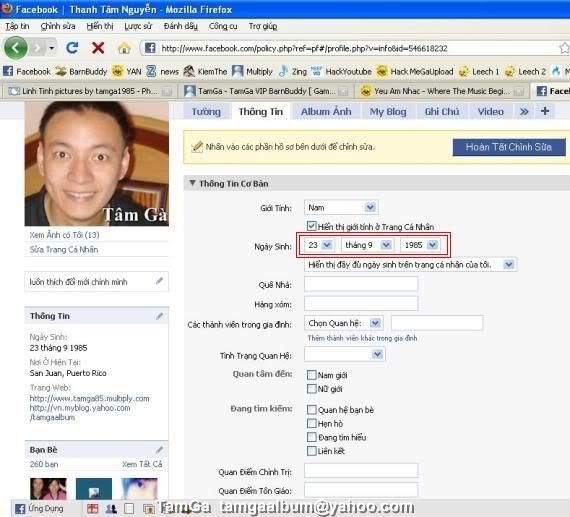Edit the Bạn Bè box pencil icon
Viewport: 570px width, 517px height.
point(159,450)
